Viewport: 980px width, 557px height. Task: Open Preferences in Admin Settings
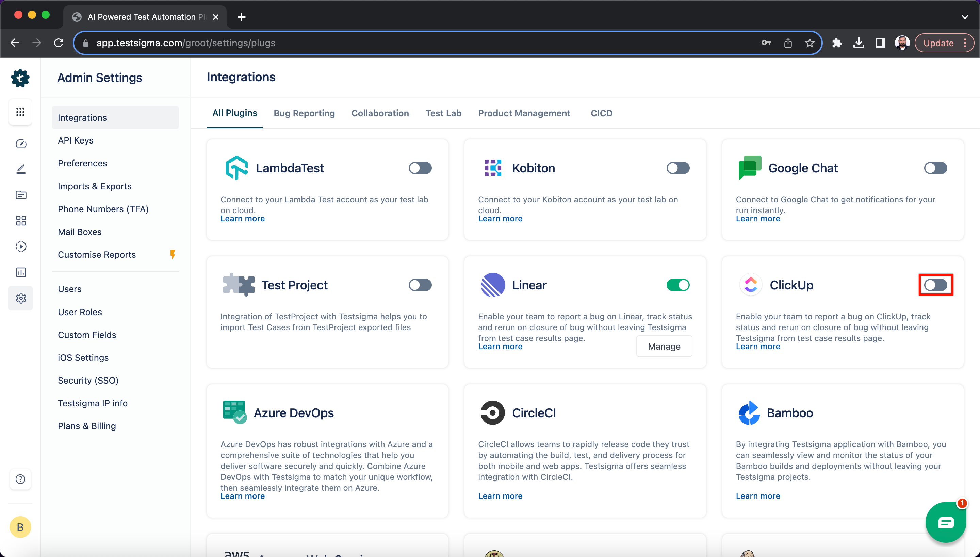(x=115, y=163)
